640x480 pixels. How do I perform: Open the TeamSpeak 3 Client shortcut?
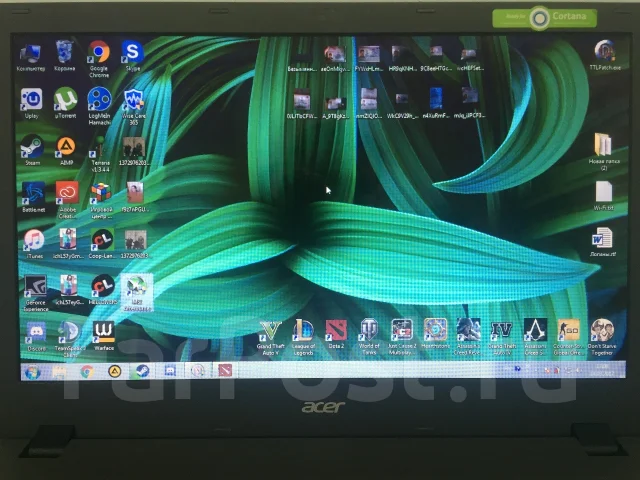(x=70, y=339)
